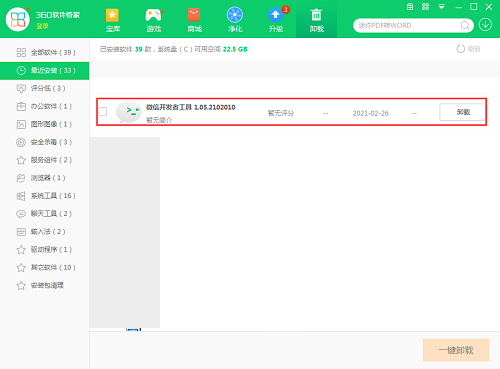The image size is (500, 369).
Task: Open the 宝库 software library tab
Action: 112,20
